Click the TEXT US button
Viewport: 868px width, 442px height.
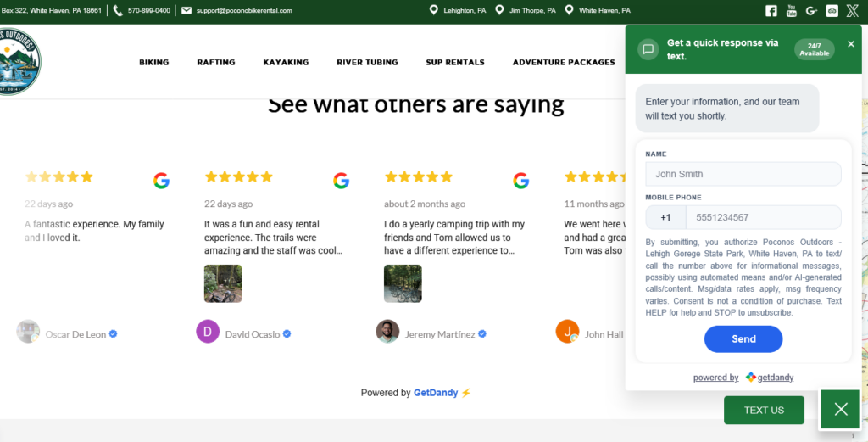[764, 410]
